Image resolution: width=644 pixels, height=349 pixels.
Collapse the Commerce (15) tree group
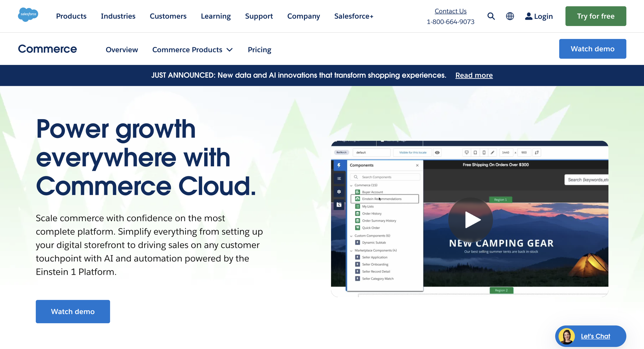[x=351, y=185]
